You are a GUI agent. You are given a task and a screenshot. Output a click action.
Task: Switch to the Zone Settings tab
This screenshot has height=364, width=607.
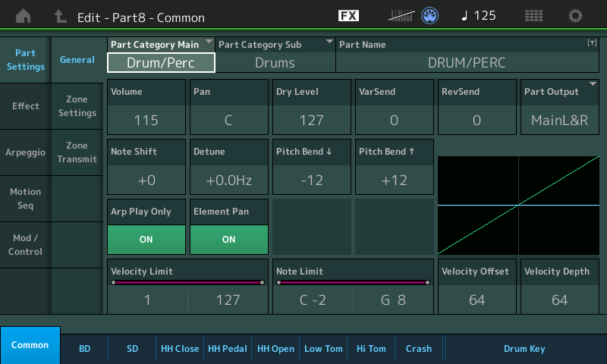77,106
